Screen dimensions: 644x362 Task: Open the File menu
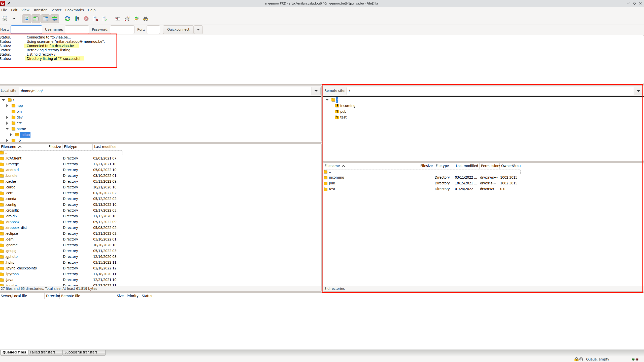pos(4,10)
